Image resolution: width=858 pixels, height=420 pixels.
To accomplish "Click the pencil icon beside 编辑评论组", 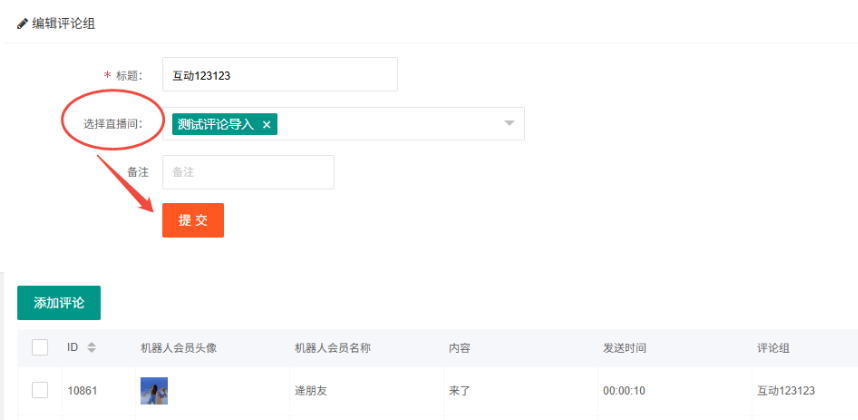I will click(x=23, y=22).
